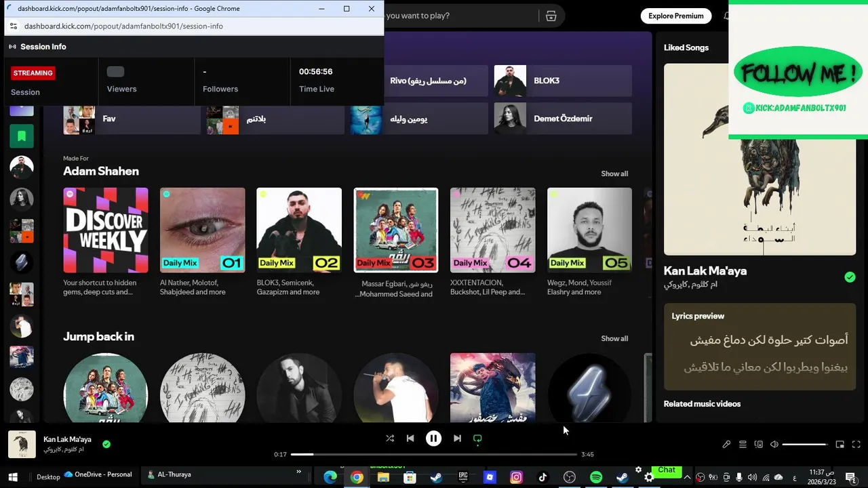Screen dimensions: 868x488
Task: Click the green Chat button on the taskbar
Action: [667, 470]
